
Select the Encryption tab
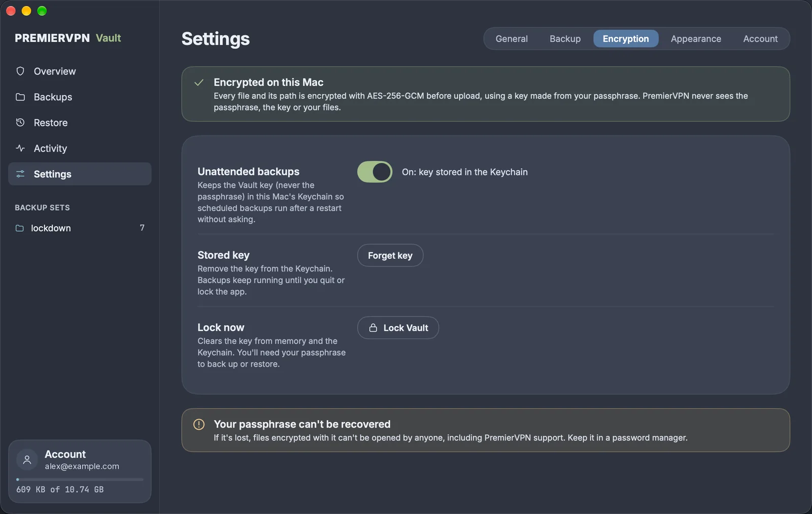pos(626,39)
